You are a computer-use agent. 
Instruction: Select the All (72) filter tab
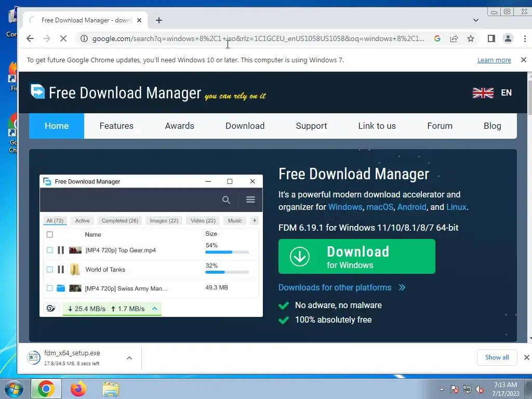tap(55, 220)
